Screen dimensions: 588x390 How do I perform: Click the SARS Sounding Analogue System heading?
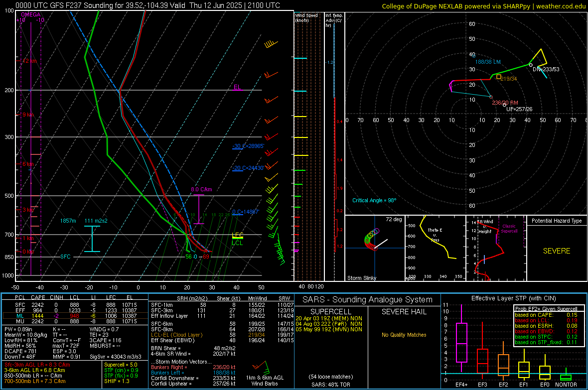(x=368, y=300)
